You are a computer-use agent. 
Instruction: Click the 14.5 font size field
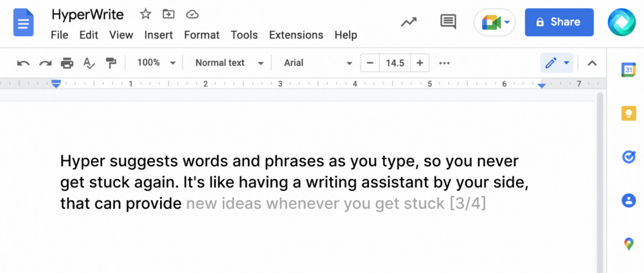395,63
